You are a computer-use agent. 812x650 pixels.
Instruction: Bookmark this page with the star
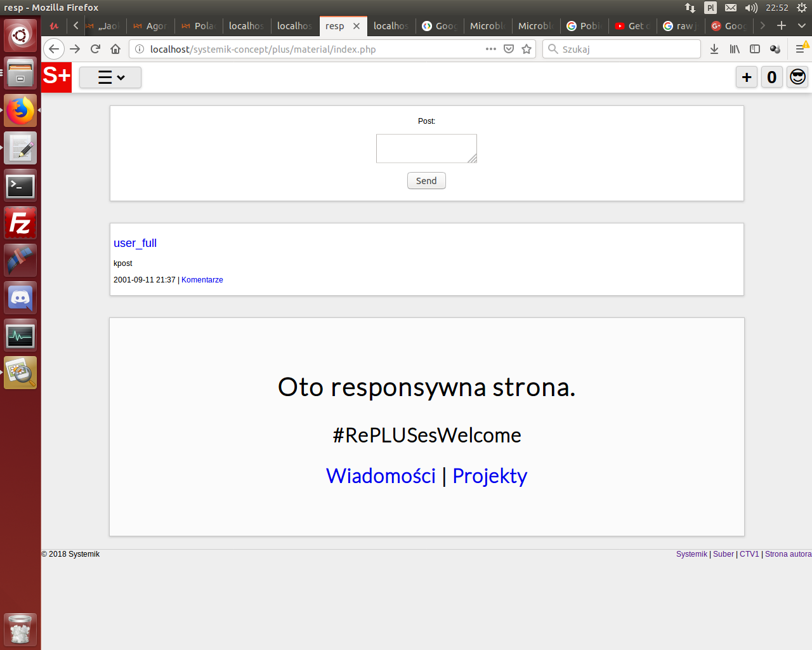point(527,49)
